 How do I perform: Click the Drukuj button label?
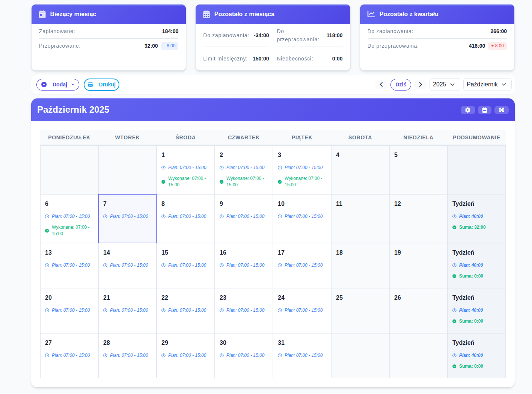107,85
